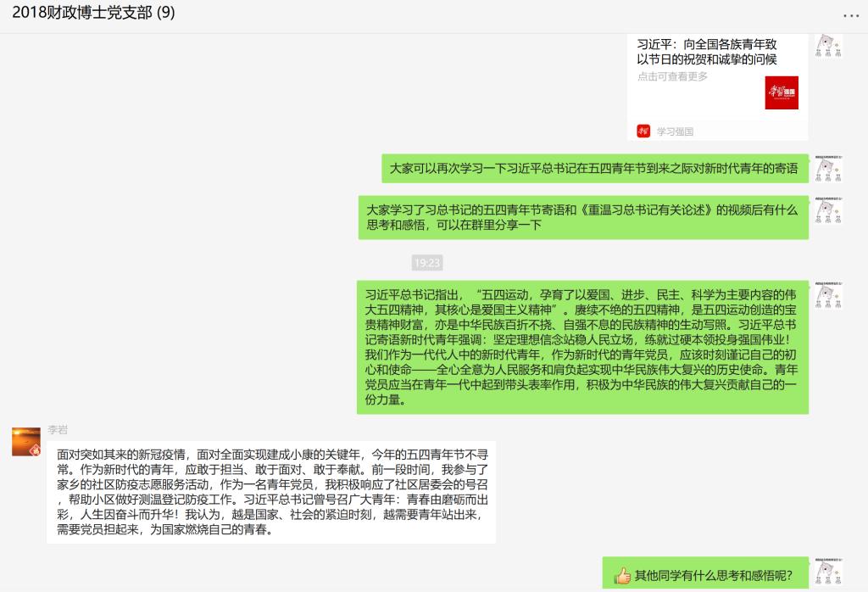This screenshot has width=868, height=592.
Task: Click the thumbs-up emoji in last message
Action: tap(623, 576)
